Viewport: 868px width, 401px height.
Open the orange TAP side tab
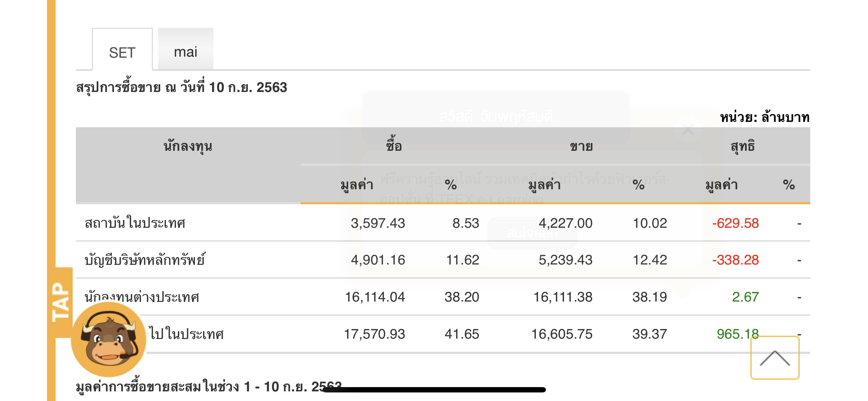click(x=60, y=302)
